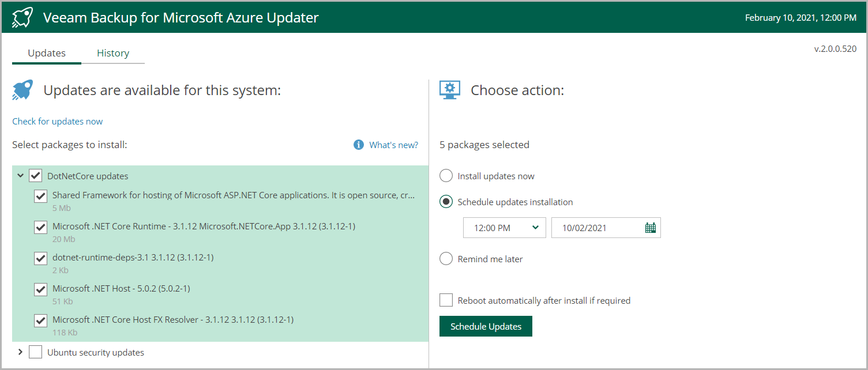
Task: Click the 51 Kb size text
Action: 62,301
